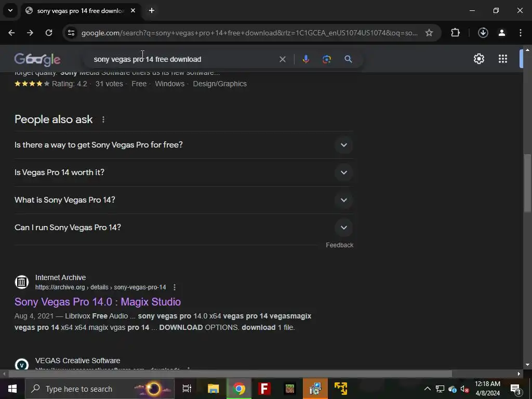The height and width of the screenshot is (399, 532).
Task: Close the sony vegas pro 14 tab
Action: (133, 10)
